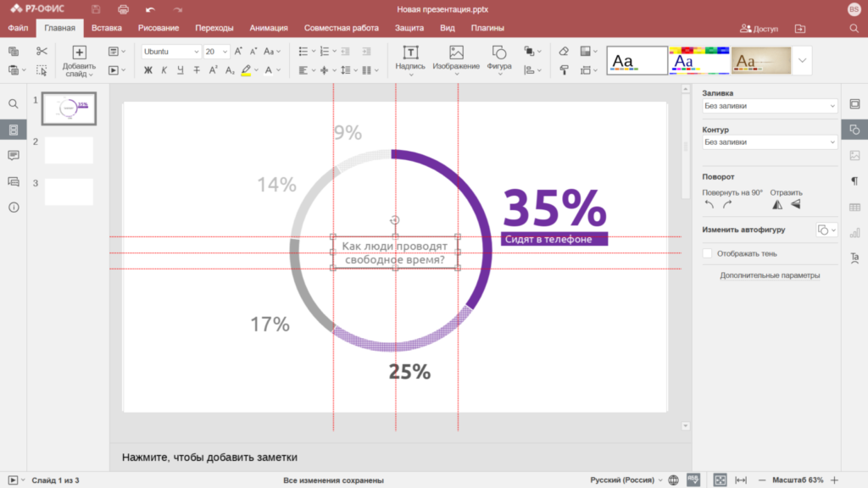The image size is (868, 488).
Task: Open the search icon in left sidebar
Action: 14,103
